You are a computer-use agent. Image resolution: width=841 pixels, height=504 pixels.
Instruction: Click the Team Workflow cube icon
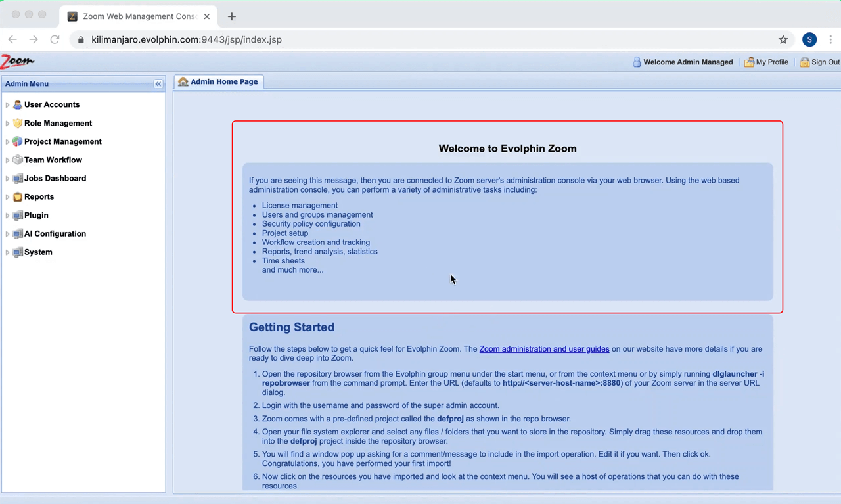click(18, 160)
